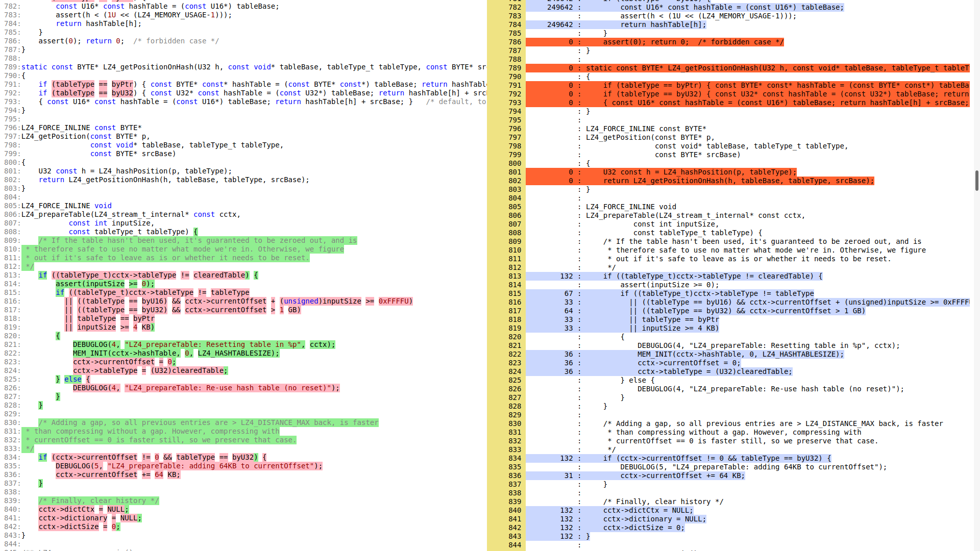Click hit count 249642 on coverage line 784
The image size is (980, 551).
560,24
